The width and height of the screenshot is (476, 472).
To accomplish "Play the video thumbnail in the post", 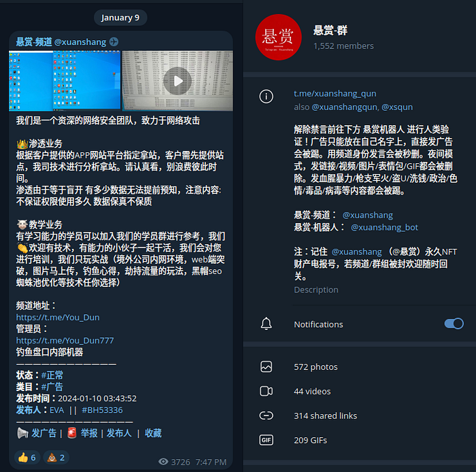I will point(177,81).
